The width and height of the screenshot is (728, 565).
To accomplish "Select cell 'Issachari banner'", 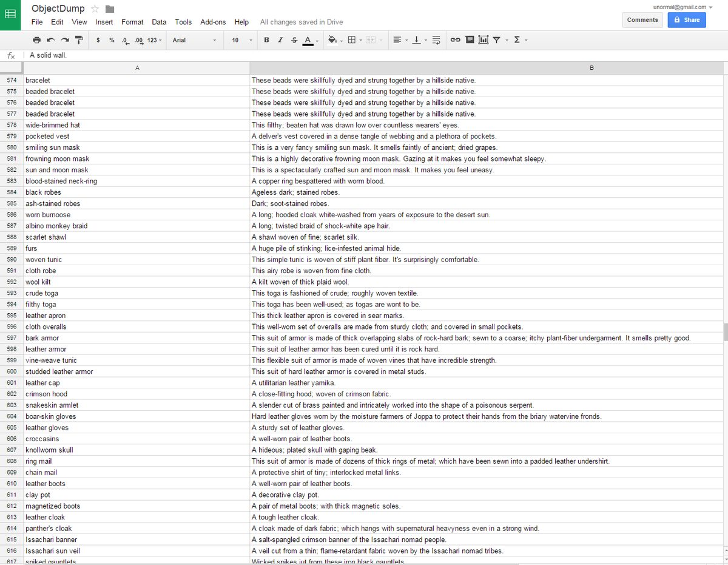I will point(136,540).
